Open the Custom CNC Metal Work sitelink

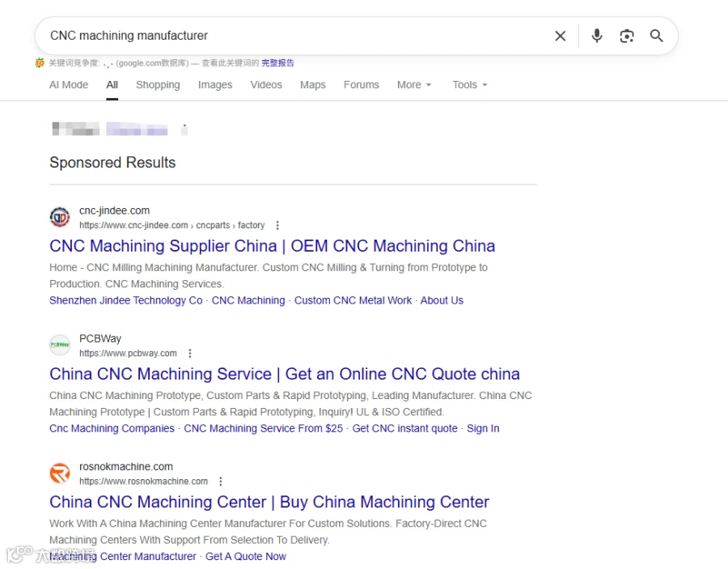coord(353,300)
